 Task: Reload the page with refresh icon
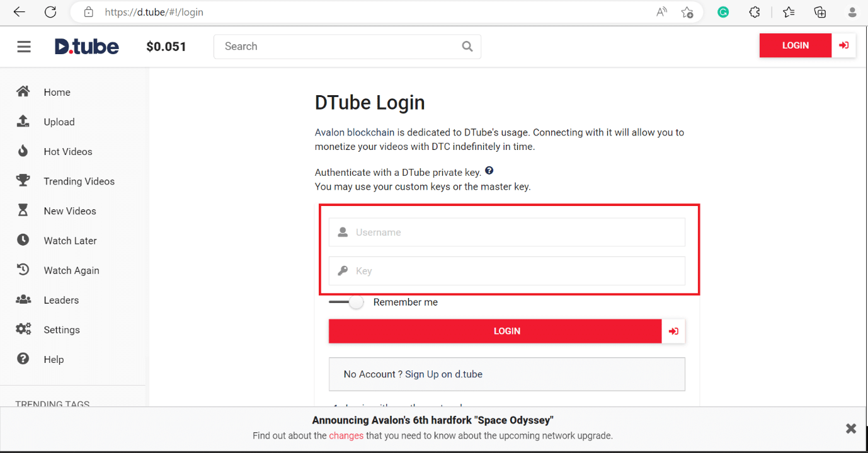50,12
